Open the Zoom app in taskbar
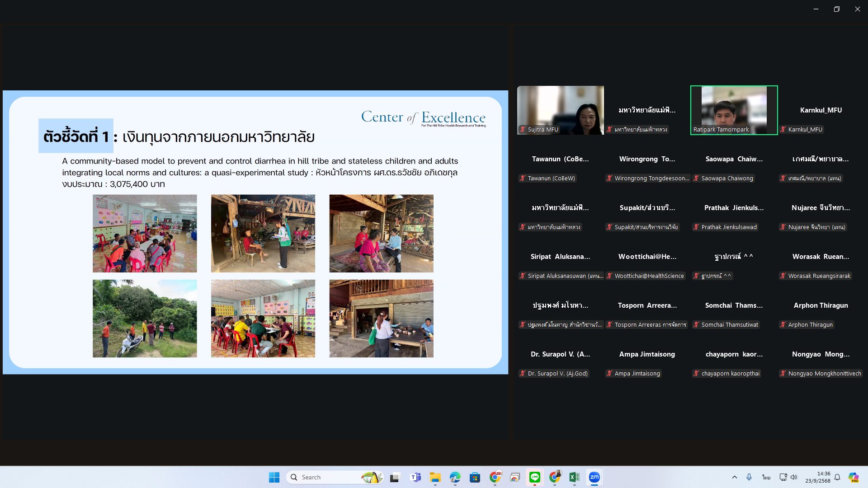The width and height of the screenshot is (868, 488). click(594, 477)
